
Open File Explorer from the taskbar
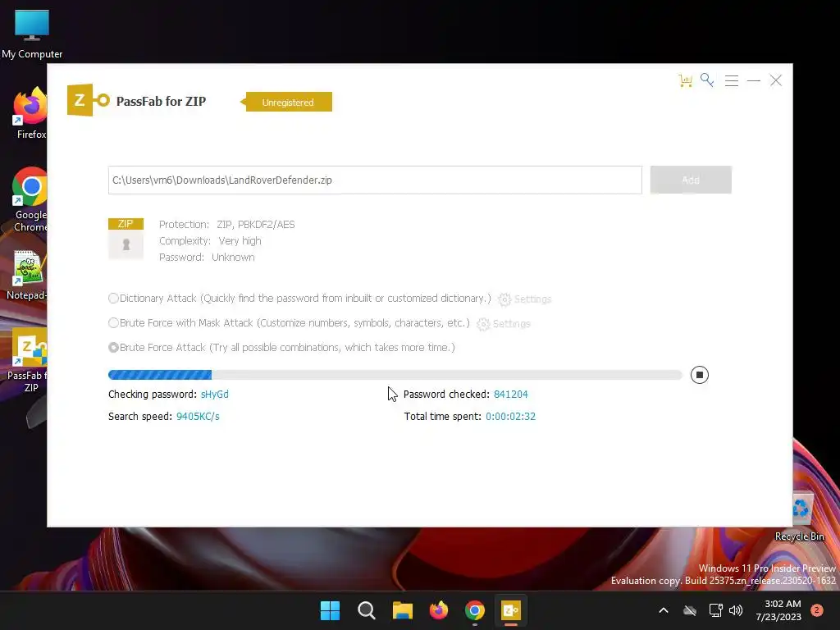coord(402,610)
